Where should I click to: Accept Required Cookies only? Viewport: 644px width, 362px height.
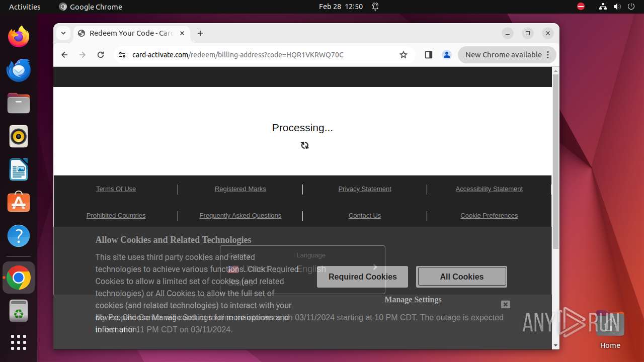pyautogui.click(x=362, y=277)
